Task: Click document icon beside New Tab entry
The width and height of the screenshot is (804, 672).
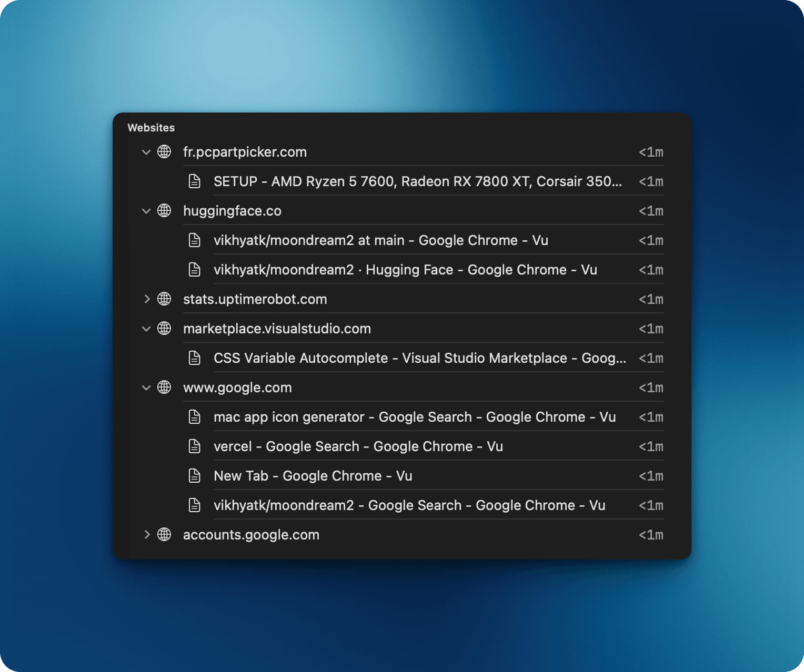Action: pos(195,476)
